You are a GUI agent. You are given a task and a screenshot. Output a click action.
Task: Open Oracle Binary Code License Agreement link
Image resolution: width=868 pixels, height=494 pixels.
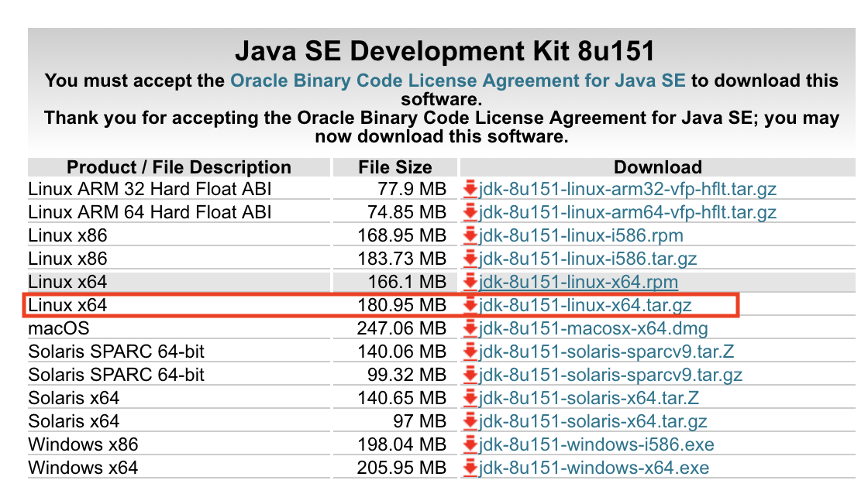[x=458, y=81]
